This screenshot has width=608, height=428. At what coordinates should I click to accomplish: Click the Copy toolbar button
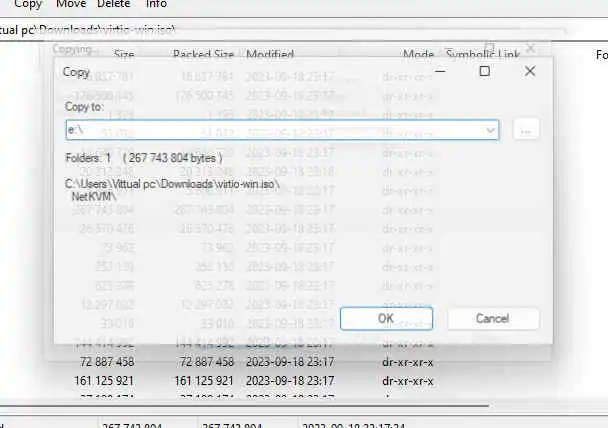(x=28, y=4)
